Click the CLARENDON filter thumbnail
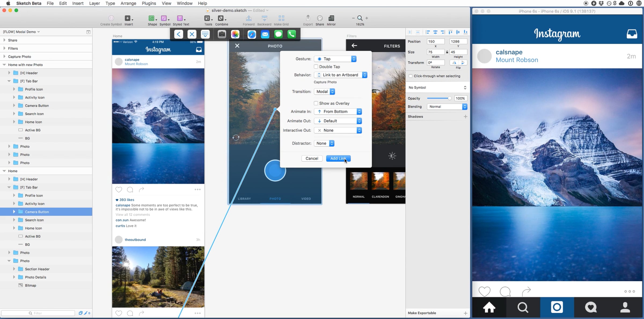 click(x=380, y=181)
